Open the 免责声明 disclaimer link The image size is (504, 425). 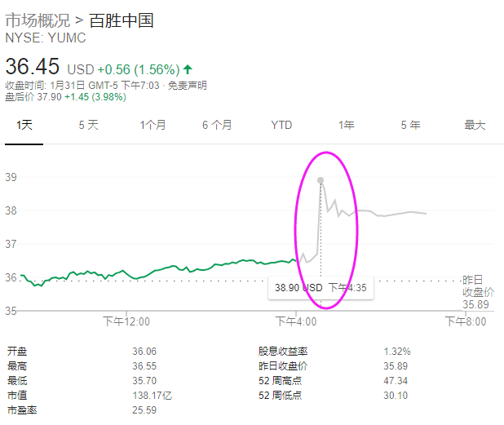[186, 85]
